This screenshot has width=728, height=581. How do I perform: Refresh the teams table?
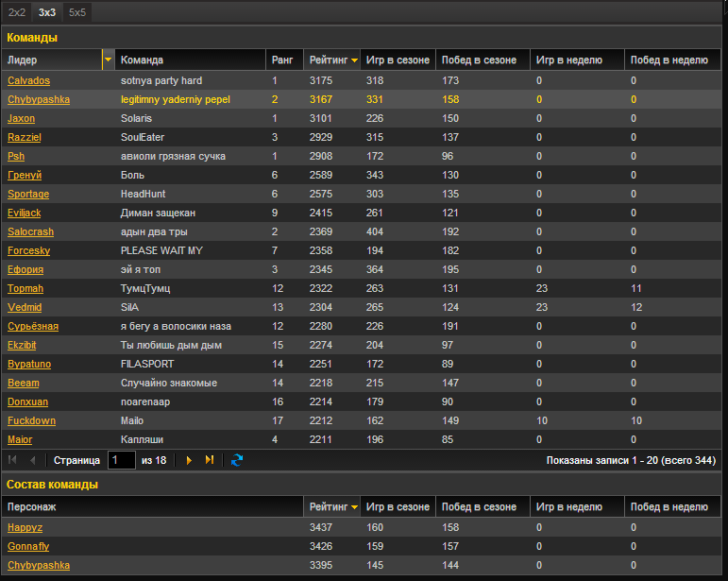tap(237, 460)
